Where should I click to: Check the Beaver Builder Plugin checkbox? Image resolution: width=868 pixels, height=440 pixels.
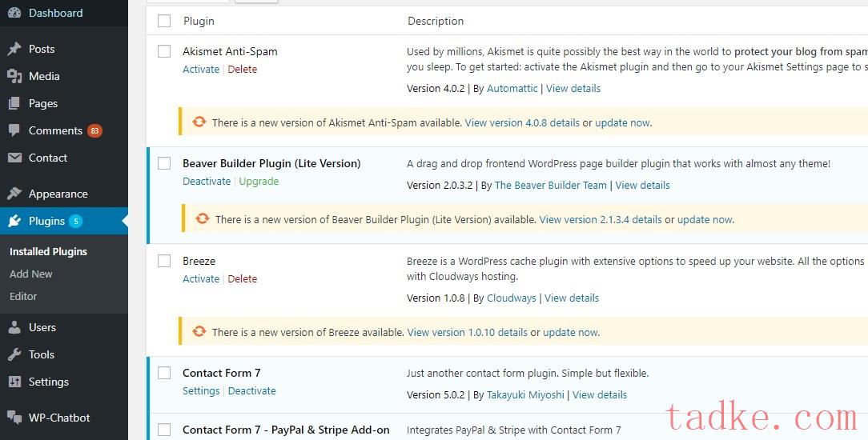pos(164,163)
